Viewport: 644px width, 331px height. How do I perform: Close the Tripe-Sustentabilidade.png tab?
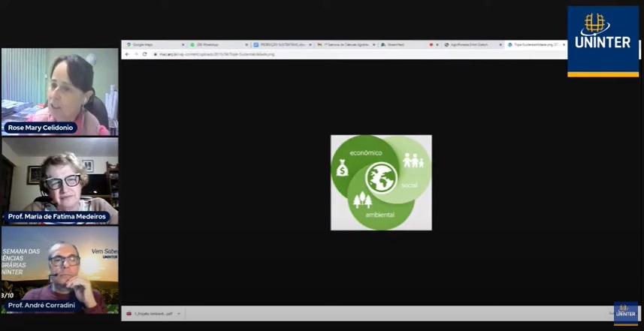pos(564,45)
